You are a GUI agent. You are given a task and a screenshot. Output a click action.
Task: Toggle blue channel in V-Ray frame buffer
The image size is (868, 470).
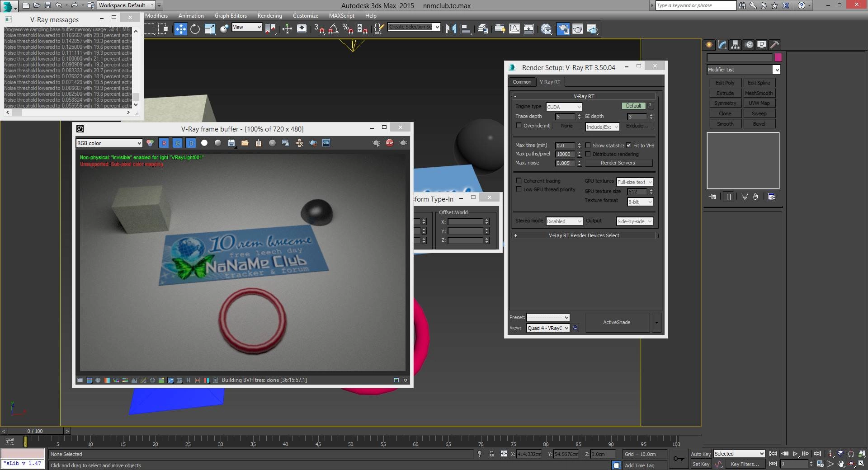click(191, 143)
